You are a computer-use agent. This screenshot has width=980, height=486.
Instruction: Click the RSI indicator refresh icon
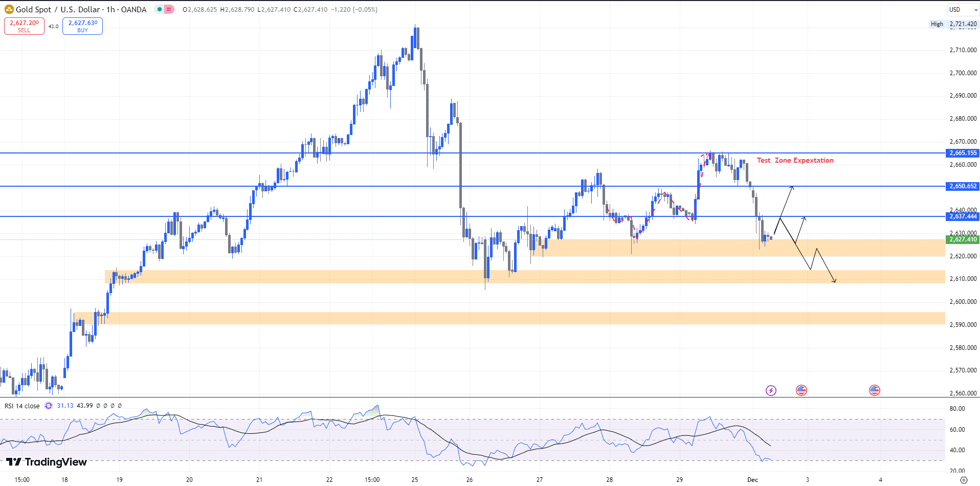coord(48,406)
